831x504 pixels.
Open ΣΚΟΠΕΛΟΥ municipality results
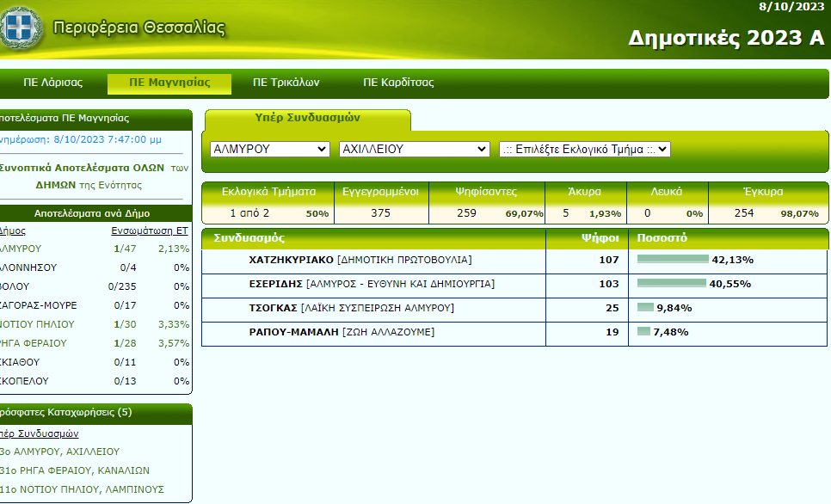[24, 381]
